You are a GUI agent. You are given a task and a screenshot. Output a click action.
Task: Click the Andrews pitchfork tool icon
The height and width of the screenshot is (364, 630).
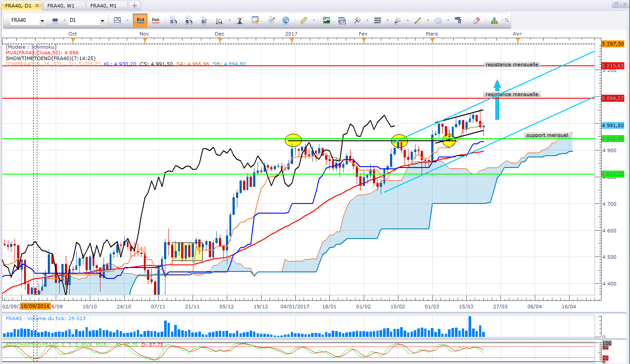pyautogui.click(x=357, y=20)
